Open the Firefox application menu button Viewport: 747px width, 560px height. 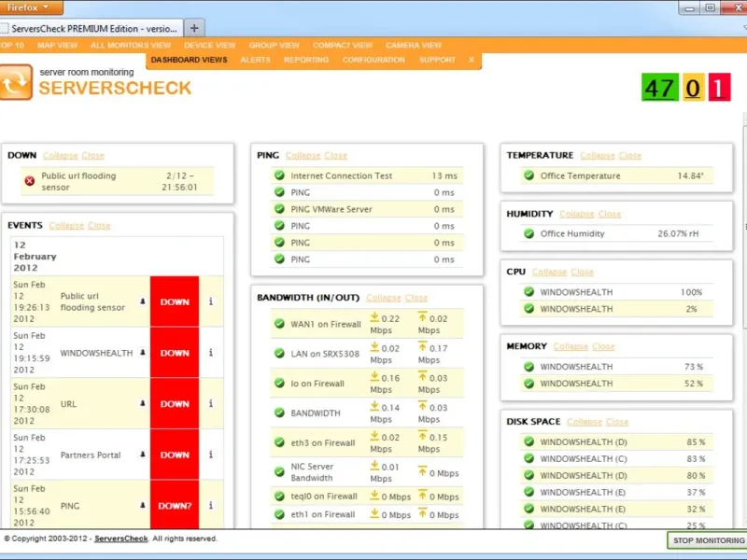coord(31,7)
